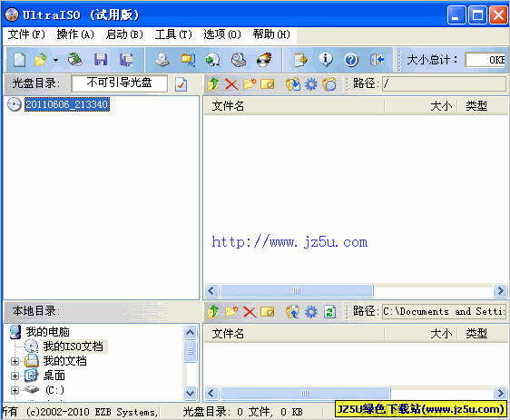This screenshot has height=420, width=510.
Task: Open the dropdown arrow next to the Open icon
Action: click(x=55, y=60)
